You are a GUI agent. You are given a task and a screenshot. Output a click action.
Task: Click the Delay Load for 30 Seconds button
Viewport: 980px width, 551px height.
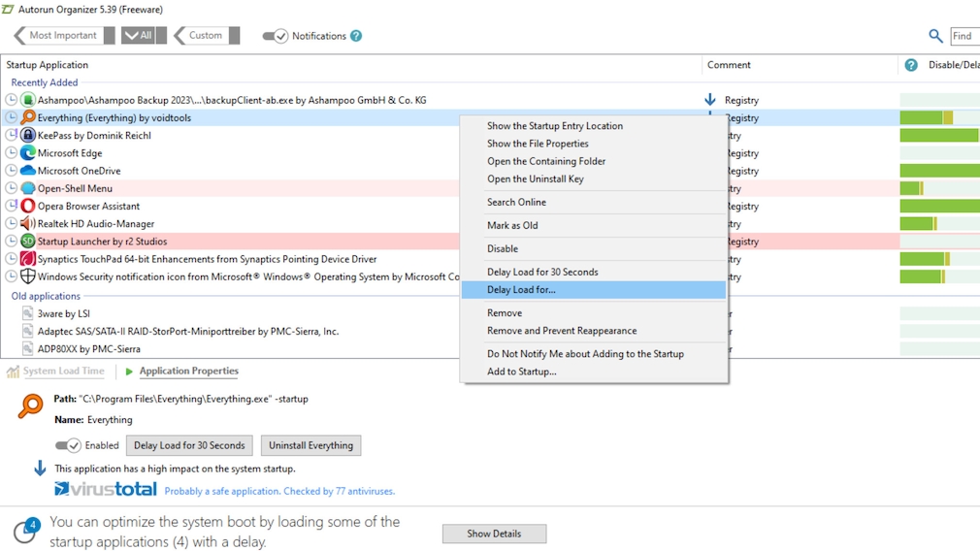click(x=189, y=445)
